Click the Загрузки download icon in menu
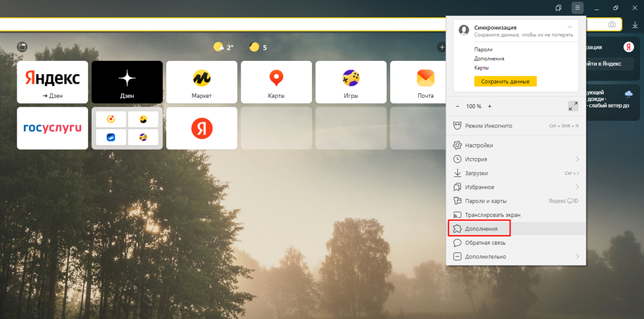 (456, 173)
